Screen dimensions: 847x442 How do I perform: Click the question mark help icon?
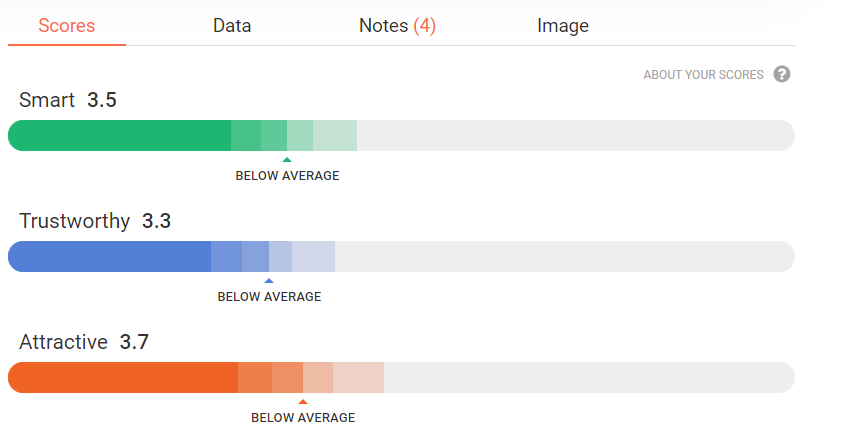(x=782, y=75)
